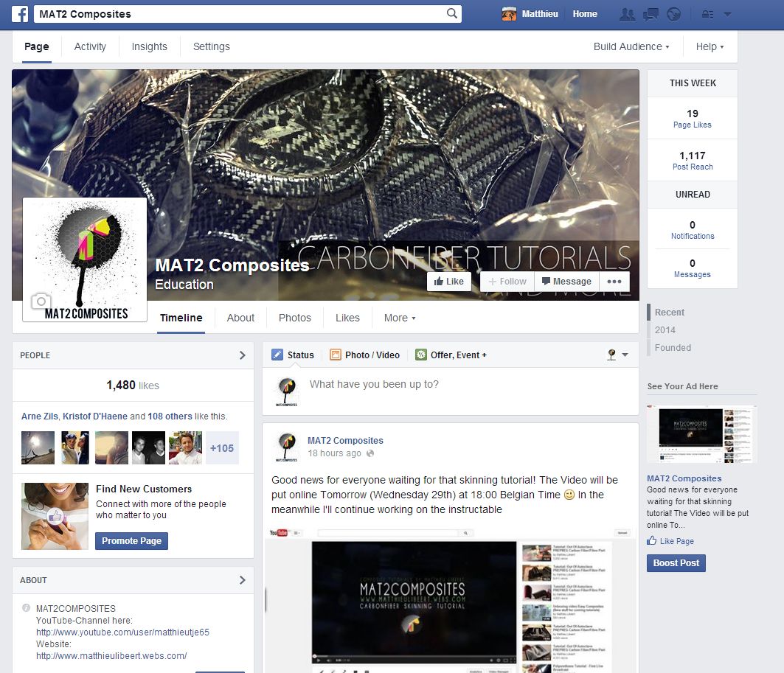Open the Help dropdown menu

[x=708, y=46]
